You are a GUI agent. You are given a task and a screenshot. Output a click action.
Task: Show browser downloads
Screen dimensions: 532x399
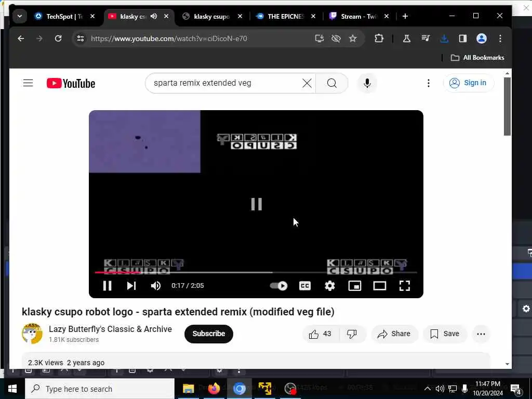tap(444, 38)
